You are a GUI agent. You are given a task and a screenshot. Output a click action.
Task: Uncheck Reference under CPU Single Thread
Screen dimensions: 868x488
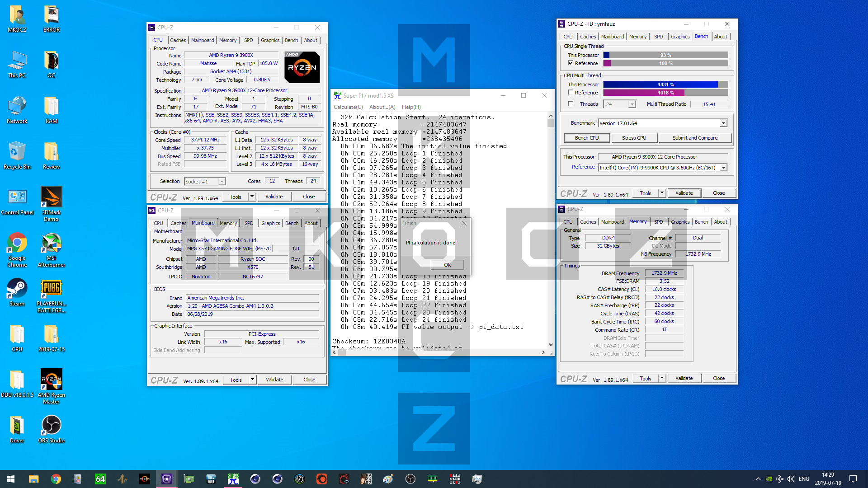coord(571,63)
